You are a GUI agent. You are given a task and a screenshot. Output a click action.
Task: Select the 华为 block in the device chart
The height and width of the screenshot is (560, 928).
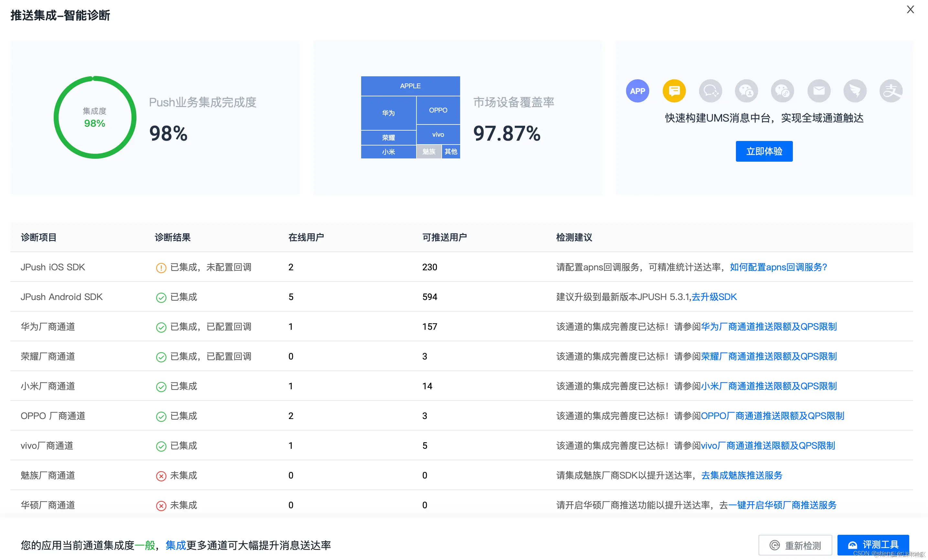[x=388, y=113]
